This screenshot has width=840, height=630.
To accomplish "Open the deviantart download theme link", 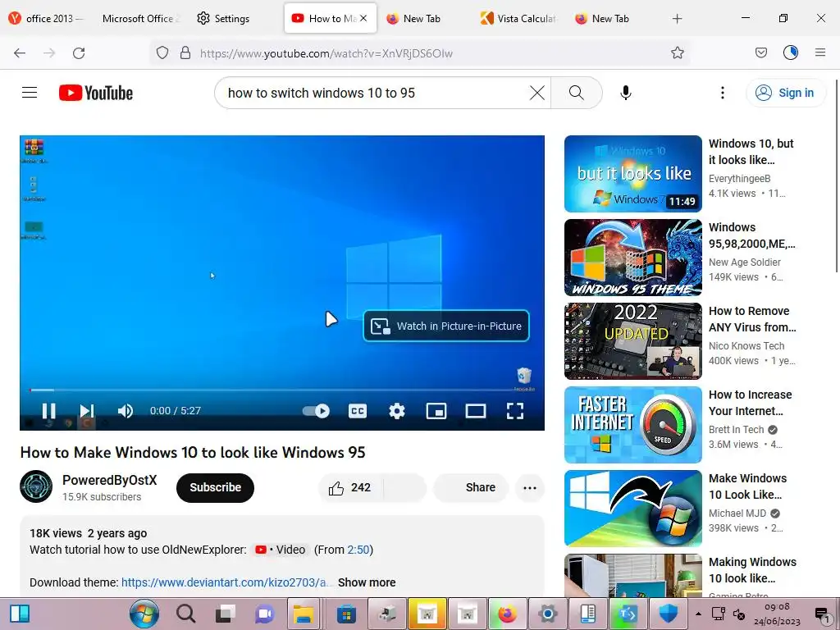I will pyautogui.click(x=226, y=582).
